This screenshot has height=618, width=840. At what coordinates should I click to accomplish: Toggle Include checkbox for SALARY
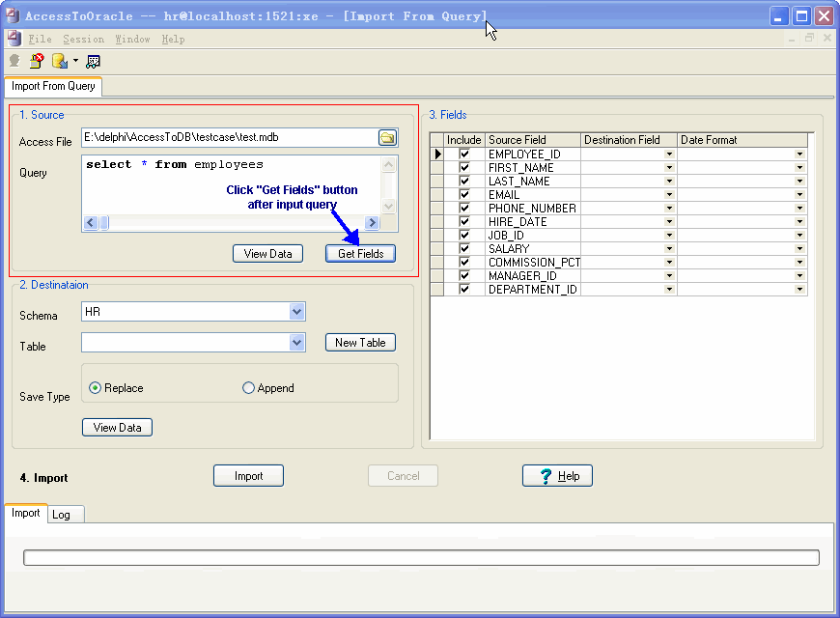pos(464,249)
